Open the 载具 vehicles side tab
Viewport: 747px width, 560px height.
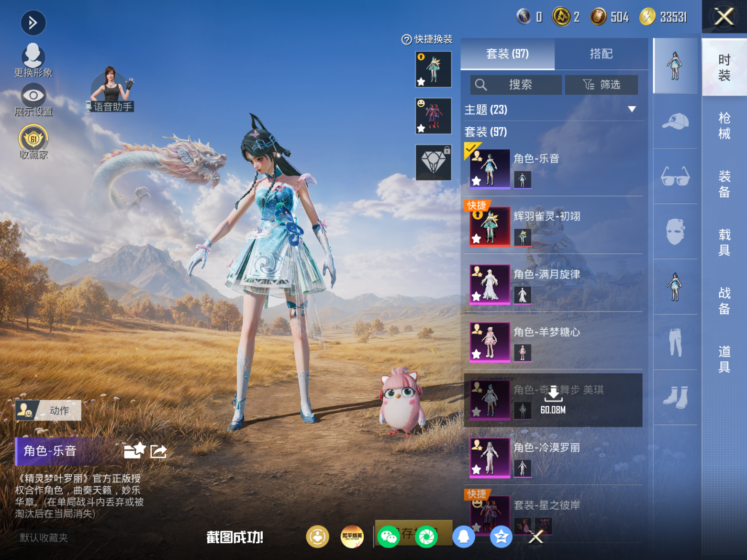(724, 243)
